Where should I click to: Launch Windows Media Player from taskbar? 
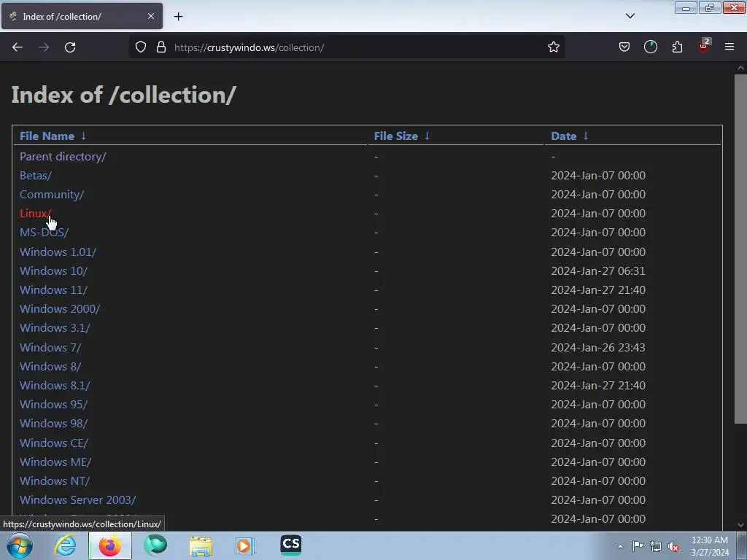245,545
